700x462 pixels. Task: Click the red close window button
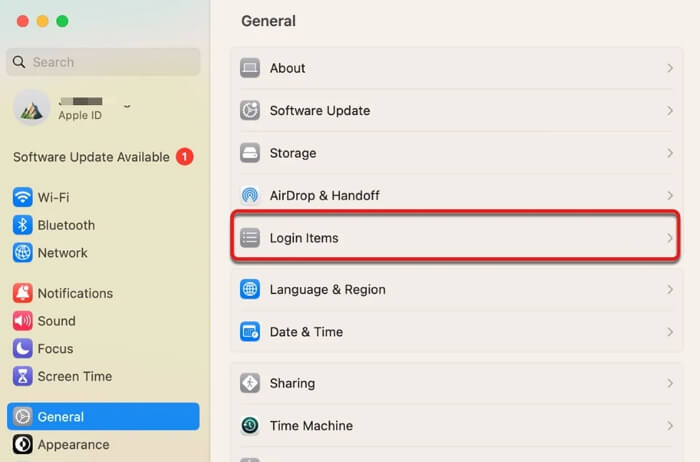click(x=23, y=21)
